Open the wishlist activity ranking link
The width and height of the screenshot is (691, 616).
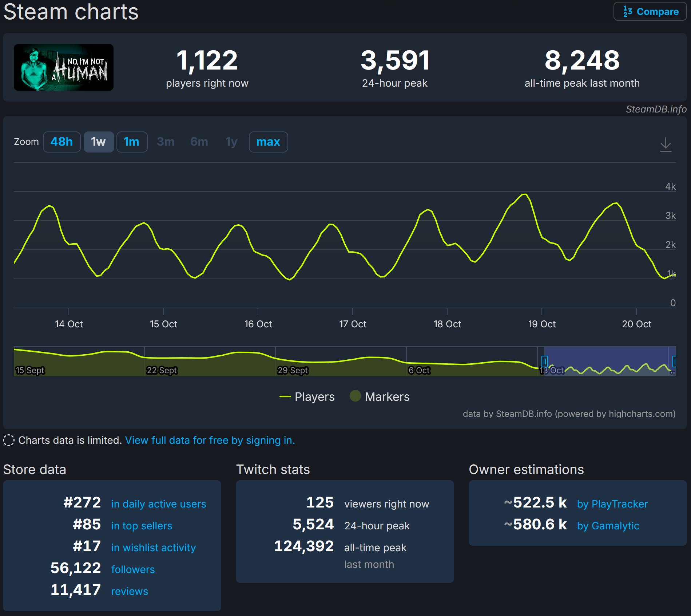point(154,548)
